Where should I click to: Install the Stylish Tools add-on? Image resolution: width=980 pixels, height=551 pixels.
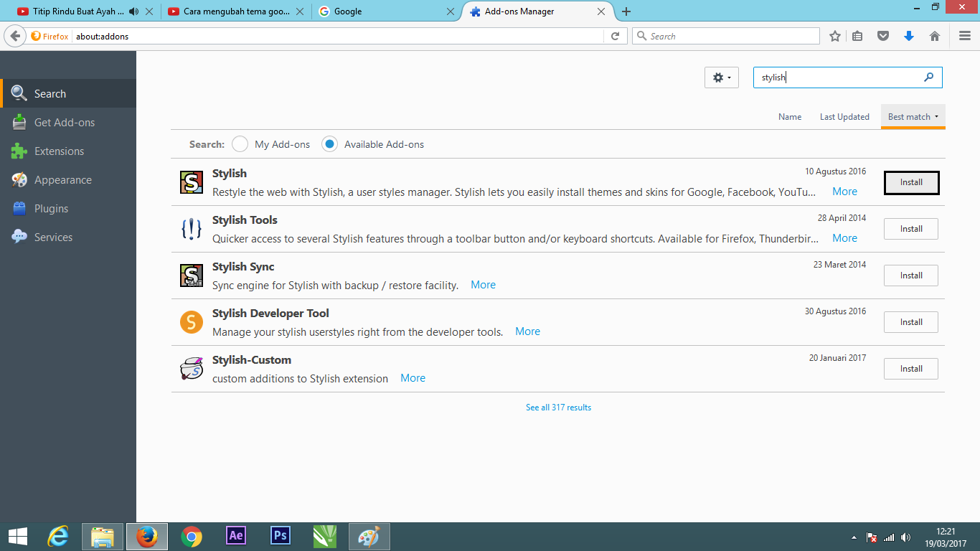click(x=911, y=229)
